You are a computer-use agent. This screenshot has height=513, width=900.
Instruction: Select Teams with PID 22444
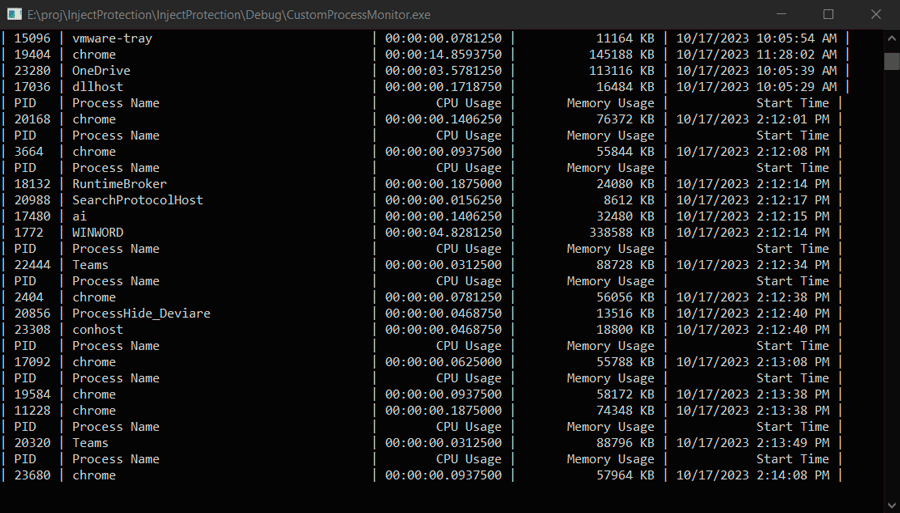pyautogui.click(x=90, y=265)
